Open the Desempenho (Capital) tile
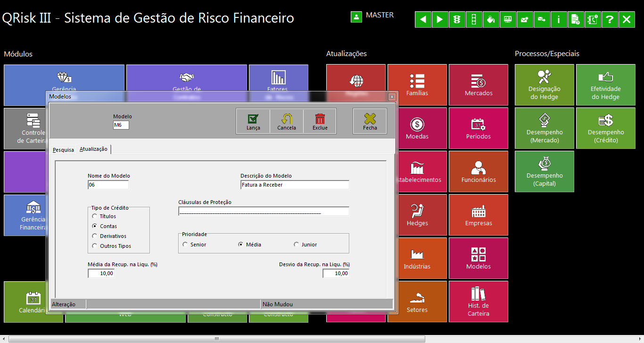The image size is (644, 343). pyautogui.click(x=545, y=171)
